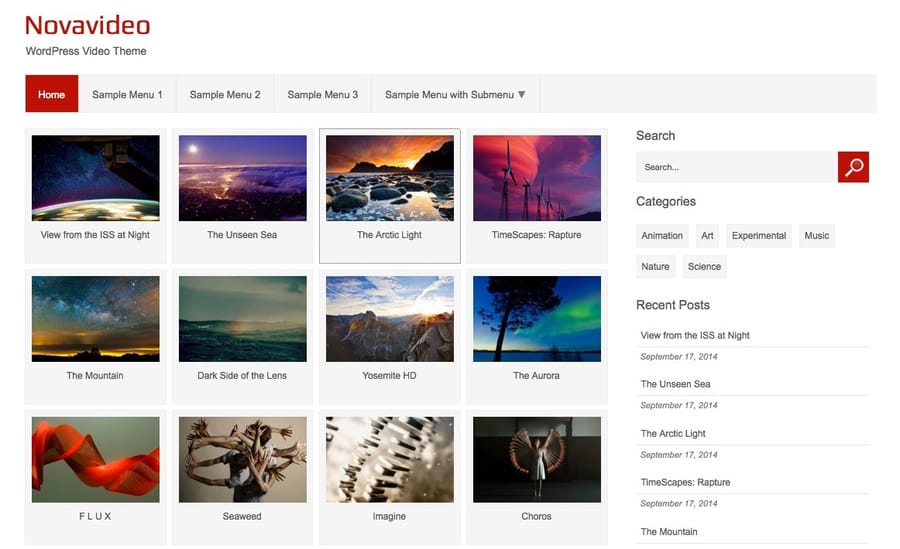This screenshot has height=549, width=900.
Task: Click the grid title 'The Unseen Sea'
Action: click(242, 235)
